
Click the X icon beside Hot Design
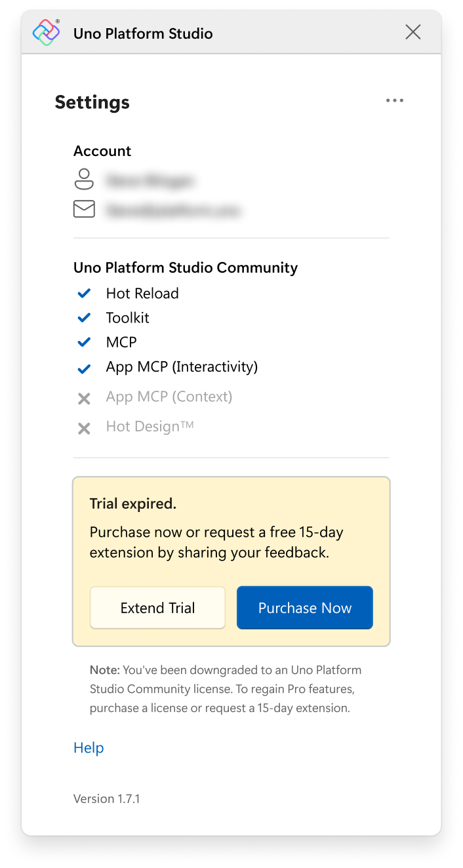(84, 429)
